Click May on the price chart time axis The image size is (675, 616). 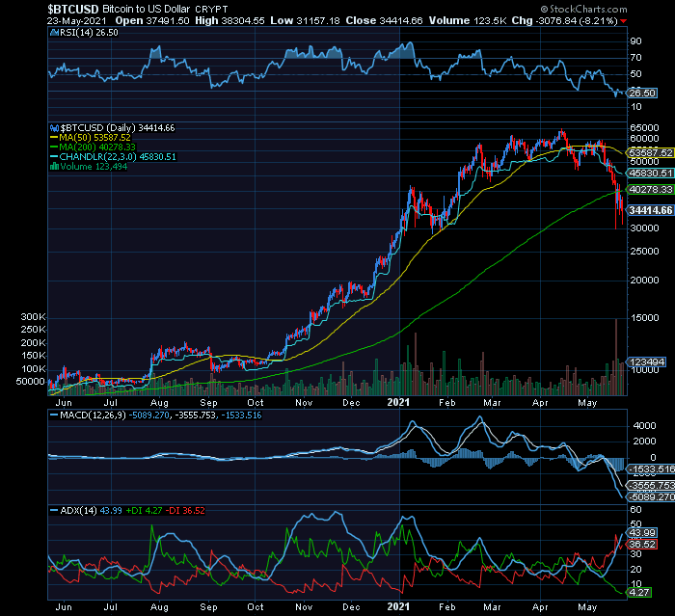[587, 403]
